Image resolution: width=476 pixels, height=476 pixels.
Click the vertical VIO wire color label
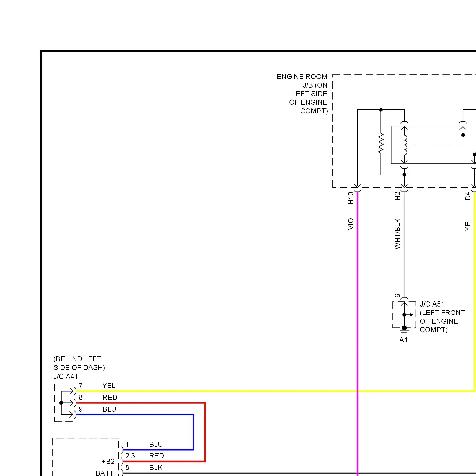click(351, 224)
